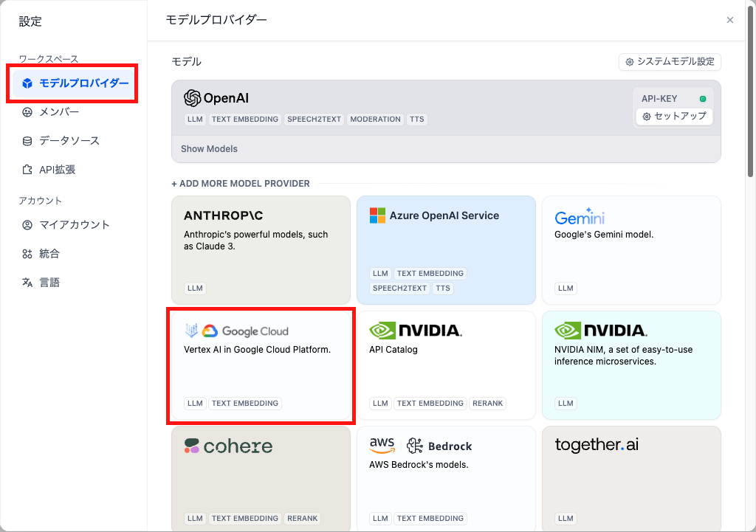Click the Gemini logo
Viewport: 756px width, 532px height.
(x=580, y=217)
